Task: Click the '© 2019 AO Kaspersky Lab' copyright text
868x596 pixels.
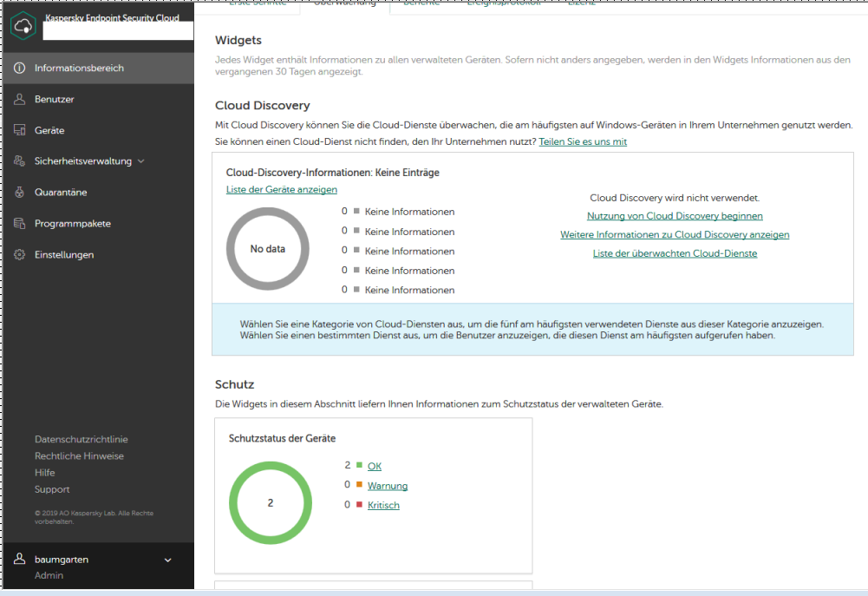Action: [x=94, y=517]
